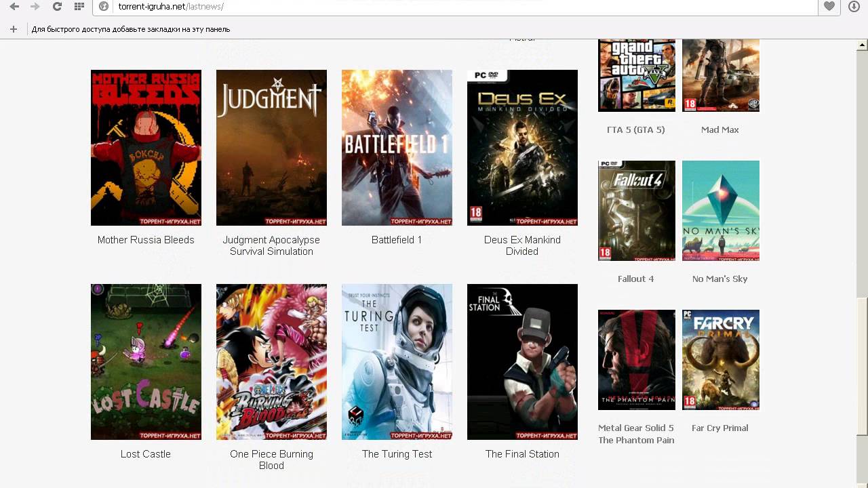The image size is (868, 488).
Task: Open the Battlefield 1 cover image
Action: 397,148
